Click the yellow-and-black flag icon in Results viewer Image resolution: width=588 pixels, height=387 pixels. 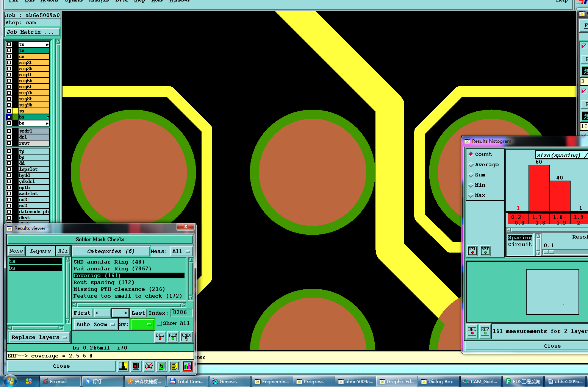click(124, 366)
